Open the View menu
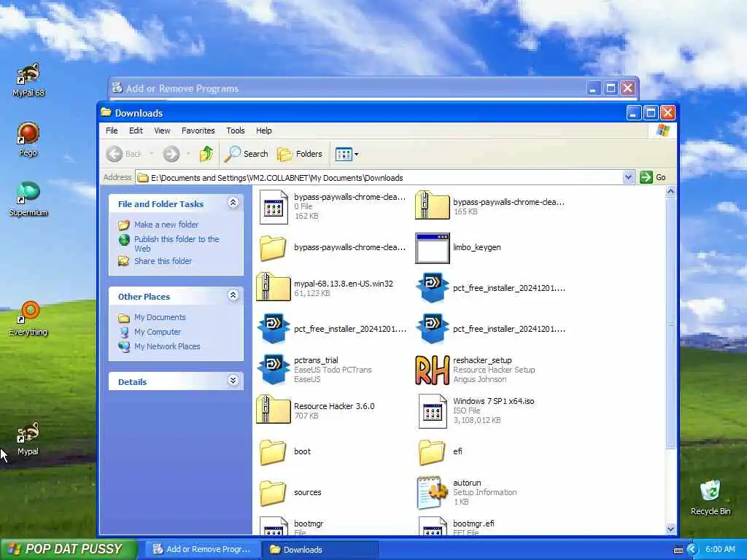 162,131
